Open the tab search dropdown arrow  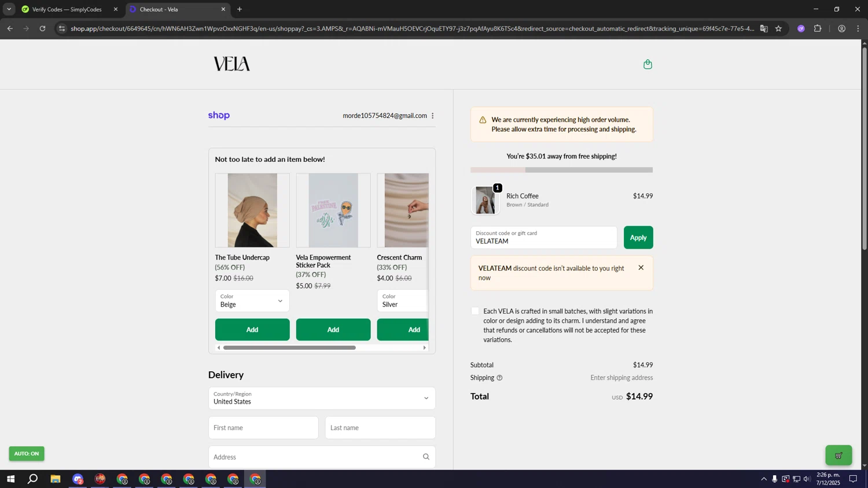pos(9,9)
